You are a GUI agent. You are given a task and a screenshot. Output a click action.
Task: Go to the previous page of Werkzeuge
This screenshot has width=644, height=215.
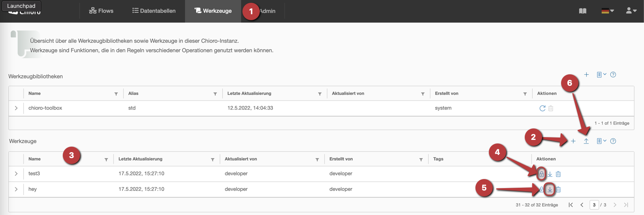(582, 205)
